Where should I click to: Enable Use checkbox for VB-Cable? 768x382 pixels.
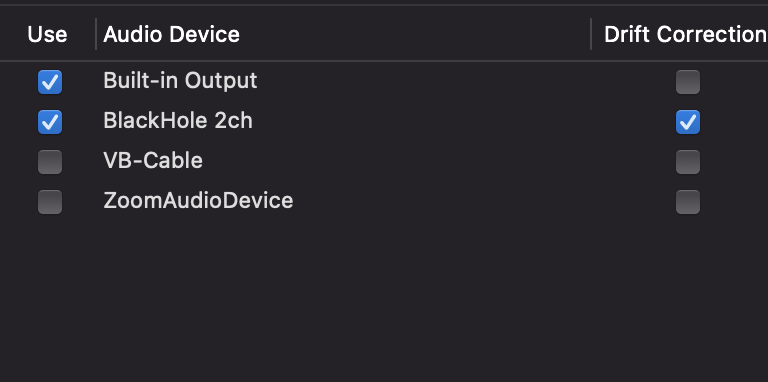(x=50, y=162)
